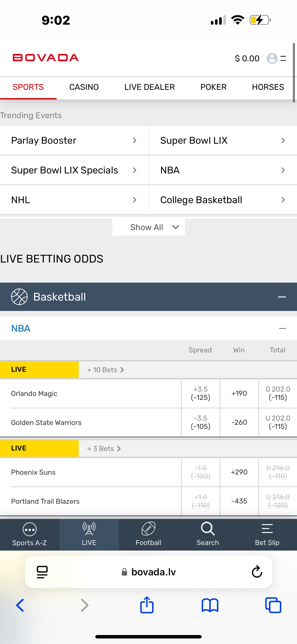Switch to the CASINO tab
The height and width of the screenshot is (644, 297).
click(x=84, y=87)
